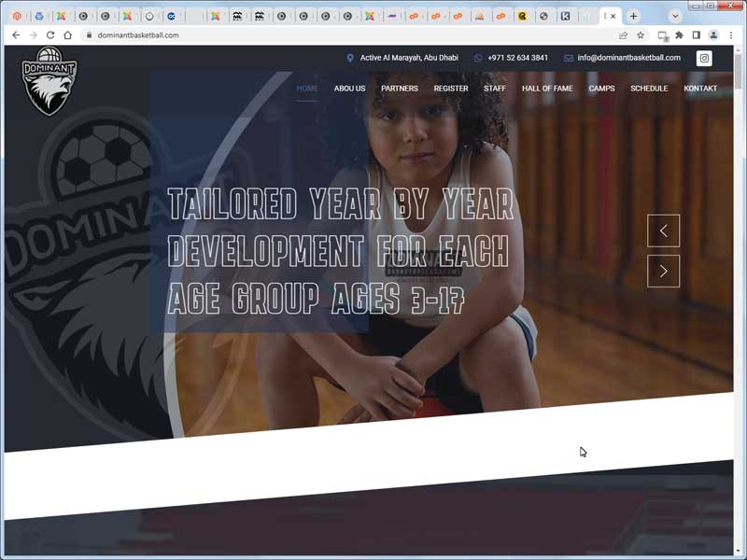The width and height of the screenshot is (747, 560).
Task: Switch to the first orange-icon tab
Action: pos(17,16)
